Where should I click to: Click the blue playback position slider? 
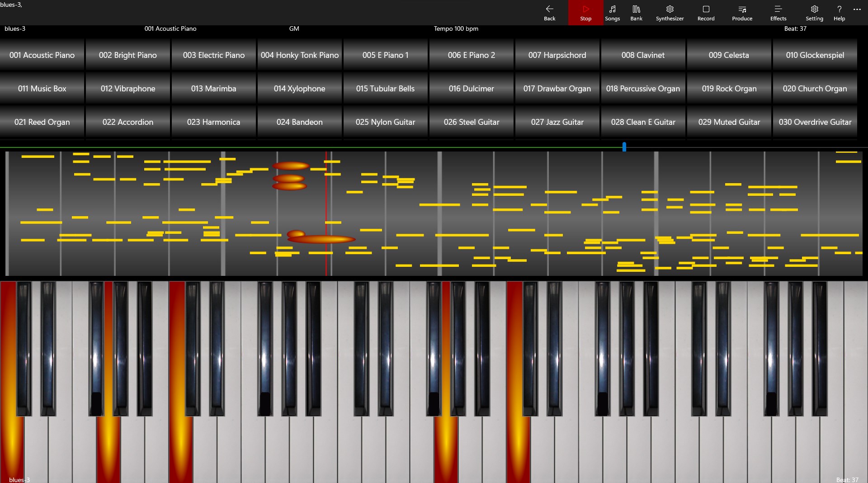624,147
